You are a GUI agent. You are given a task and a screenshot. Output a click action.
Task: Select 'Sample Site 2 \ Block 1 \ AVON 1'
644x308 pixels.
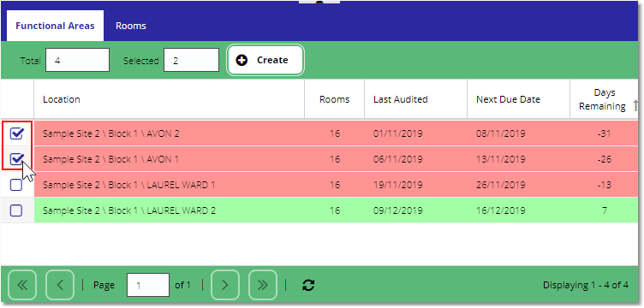(x=110, y=159)
